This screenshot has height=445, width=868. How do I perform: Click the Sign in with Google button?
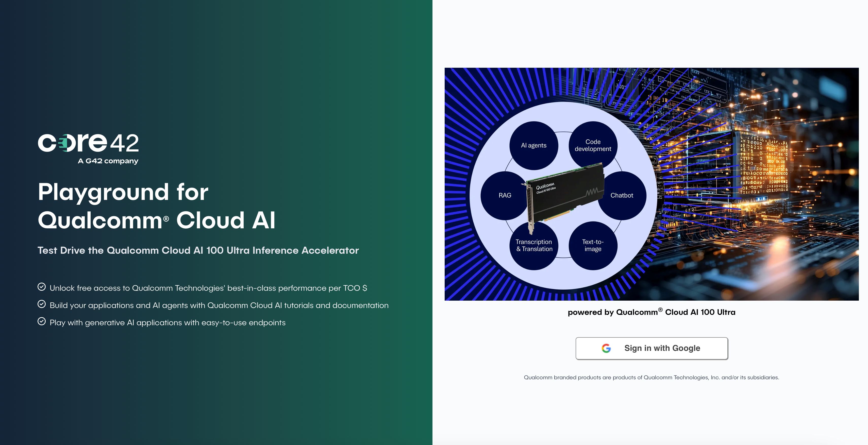point(652,348)
